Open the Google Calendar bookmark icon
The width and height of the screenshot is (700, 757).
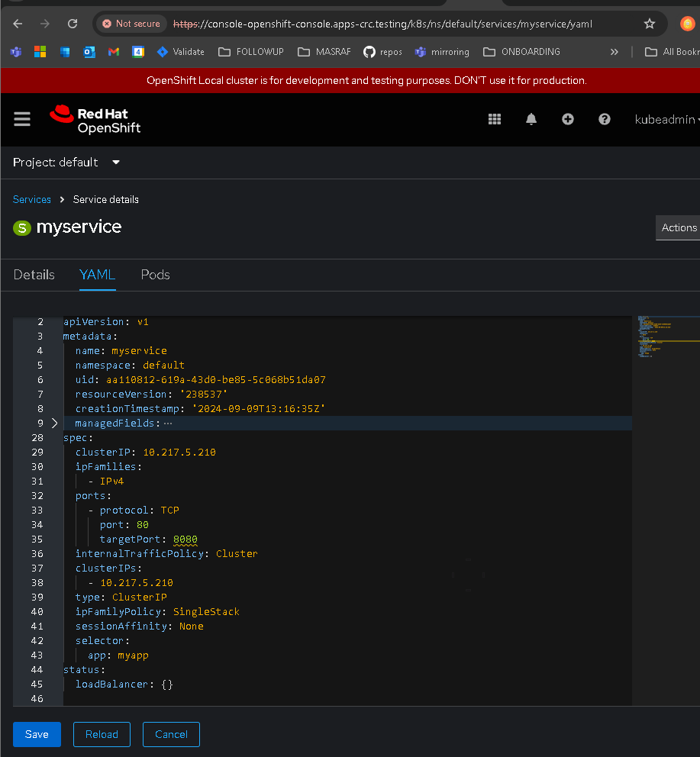[x=138, y=52]
